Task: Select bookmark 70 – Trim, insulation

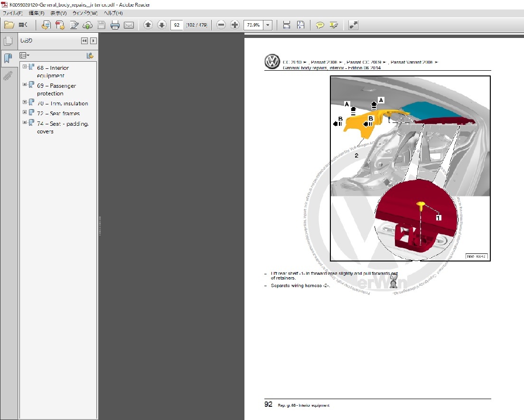Action: point(63,103)
